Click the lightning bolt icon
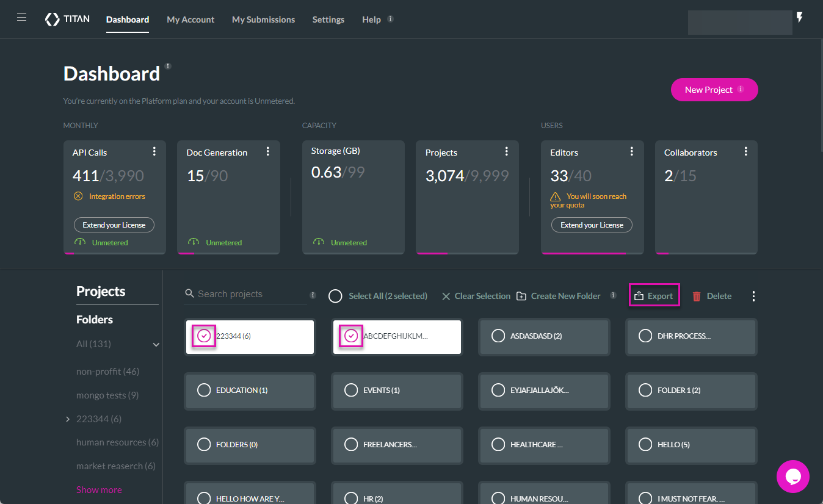This screenshot has width=823, height=504. point(800,18)
